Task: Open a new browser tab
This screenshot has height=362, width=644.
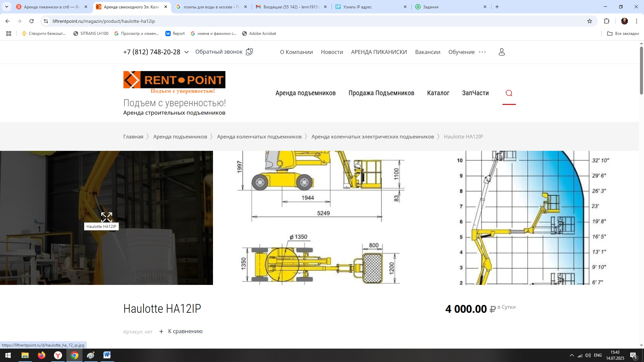Action: (x=497, y=7)
